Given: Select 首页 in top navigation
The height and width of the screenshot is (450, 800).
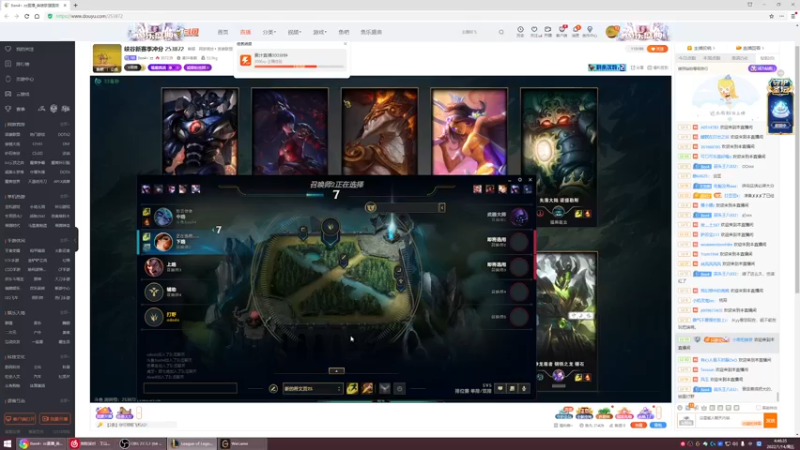Looking at the screenshot, I should click(223, 32).
